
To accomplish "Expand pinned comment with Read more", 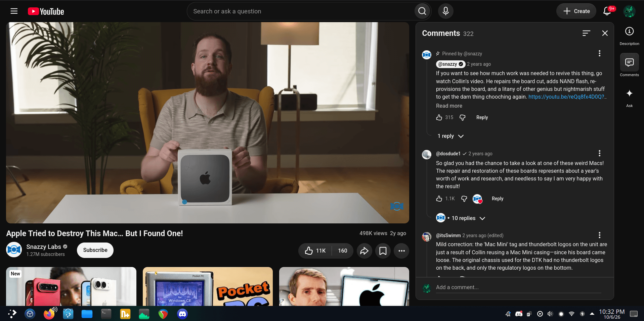I will tap(449, 106).
